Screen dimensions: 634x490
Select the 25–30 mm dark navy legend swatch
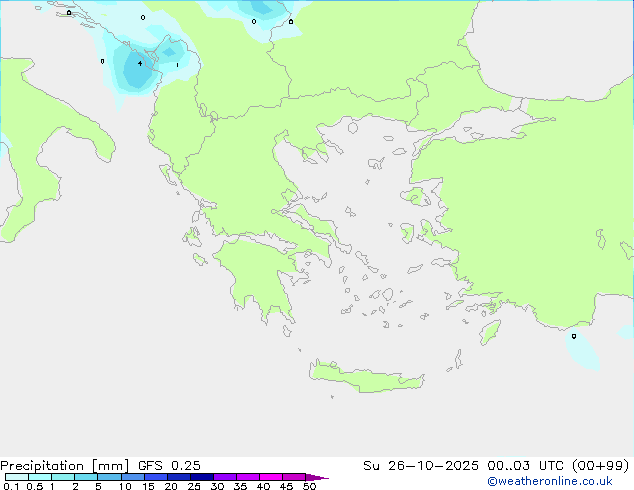[x=202, y=477]
